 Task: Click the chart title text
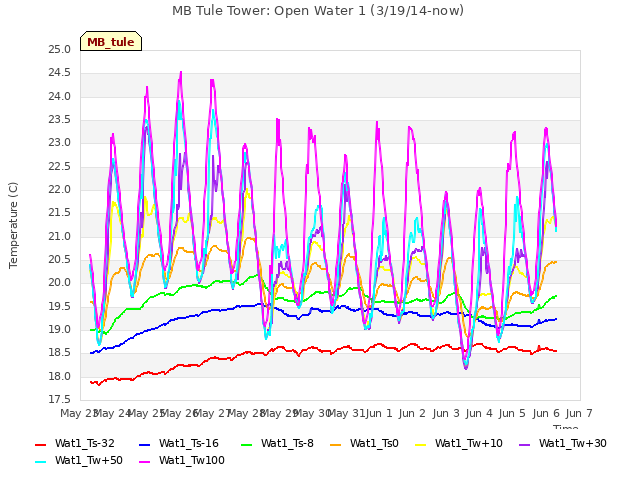click(x=318, y=11)
